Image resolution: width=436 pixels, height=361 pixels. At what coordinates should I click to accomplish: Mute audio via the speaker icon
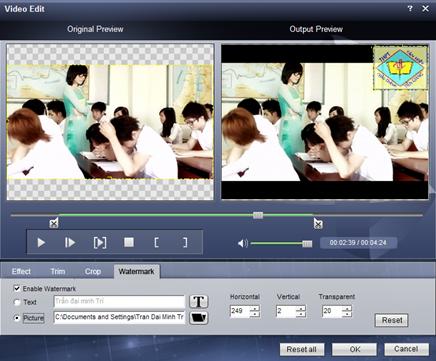point(243,244)
